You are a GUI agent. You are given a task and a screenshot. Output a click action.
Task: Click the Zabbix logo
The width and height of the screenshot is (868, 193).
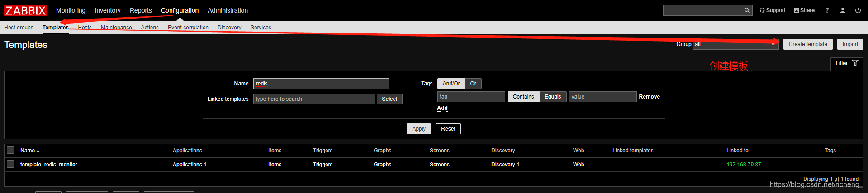point(25,10)
